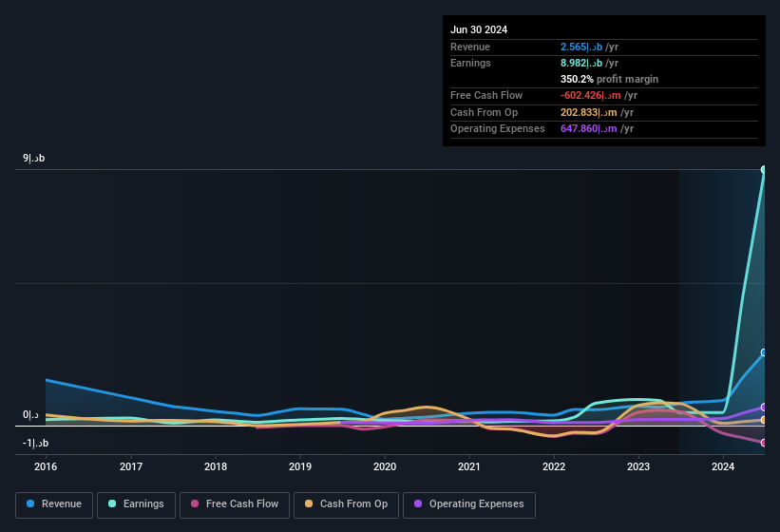Toggle the Free Cash Flow legend series
The width and height of the screenshot is (780, 532).
[235, 504]
